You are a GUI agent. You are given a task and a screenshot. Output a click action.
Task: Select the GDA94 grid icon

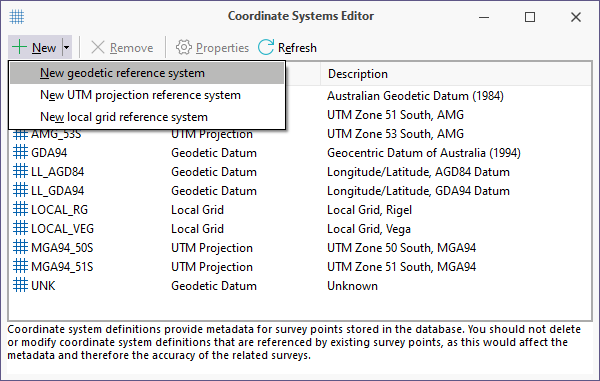click(20, 152)
